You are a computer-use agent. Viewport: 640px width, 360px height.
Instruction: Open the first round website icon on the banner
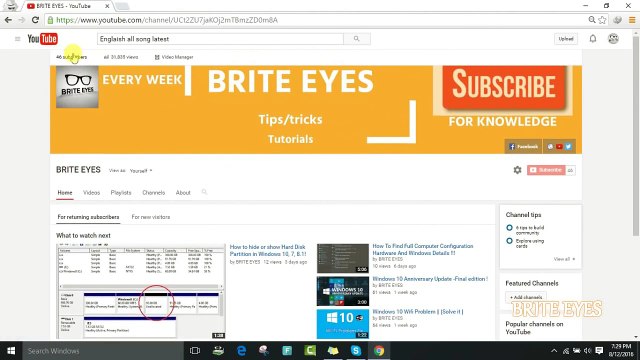click(550, 147)
